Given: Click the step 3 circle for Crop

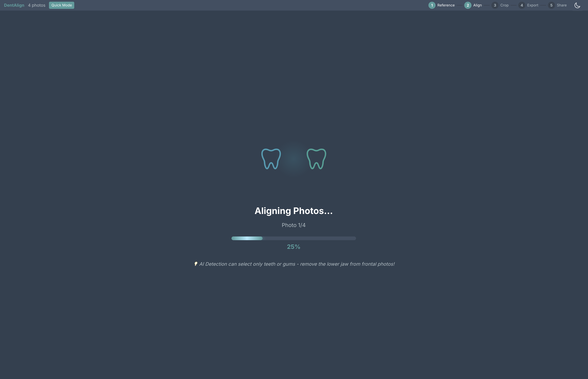Looking at the screenshot, I should tap(495, 5).
